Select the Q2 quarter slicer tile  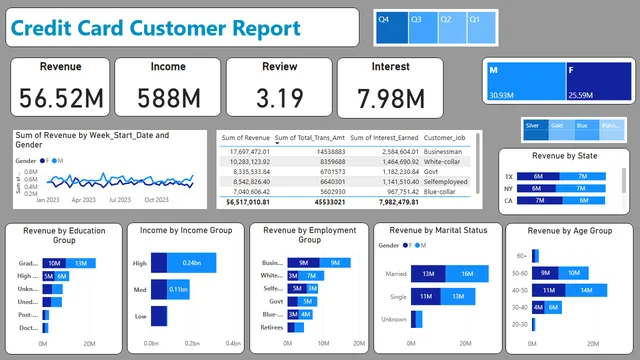coord(453,27)
